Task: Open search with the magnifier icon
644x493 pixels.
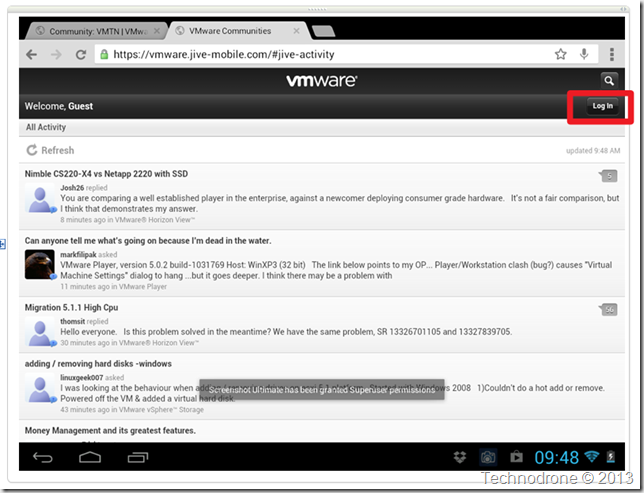Action: (x=609, y=81)
